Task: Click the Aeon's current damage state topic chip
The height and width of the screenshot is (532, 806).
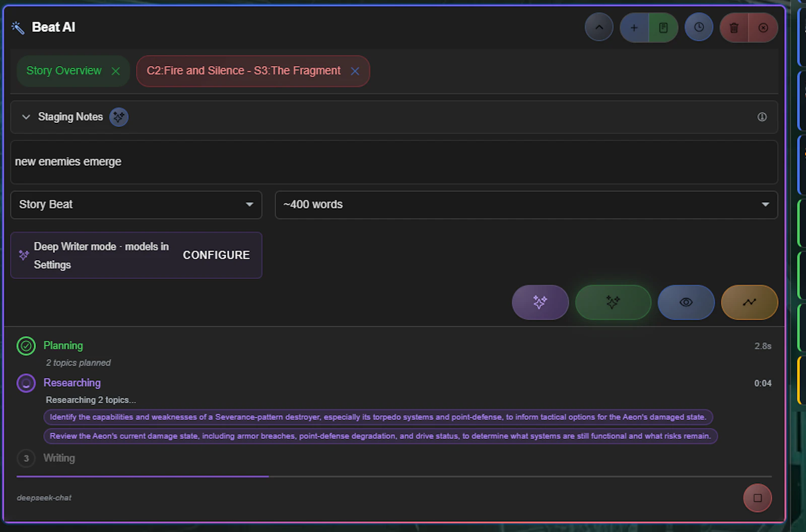Action: pyautogui.click(x=381, y=436)
